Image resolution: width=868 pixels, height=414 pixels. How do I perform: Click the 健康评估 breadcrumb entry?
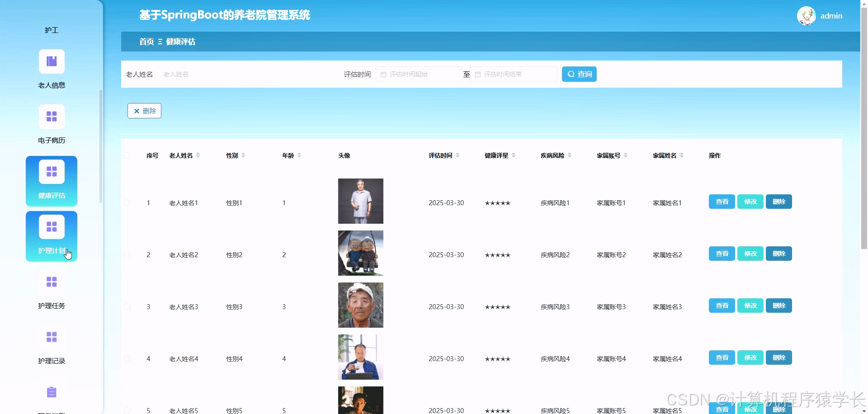point(180,42)
